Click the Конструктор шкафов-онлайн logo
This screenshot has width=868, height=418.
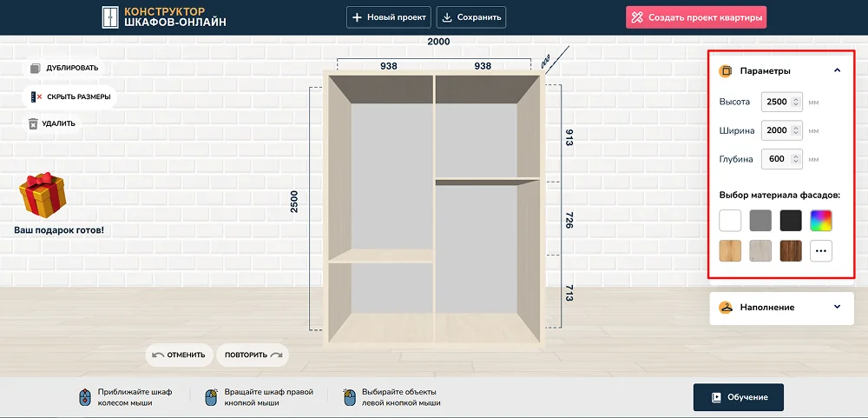tap(163, 17)
